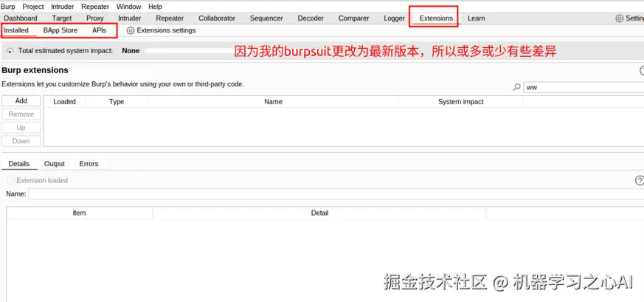Toggle the Extension loaded checkbox
The height and width of the screenshot is (302, 644).
(x=11, y=180)
